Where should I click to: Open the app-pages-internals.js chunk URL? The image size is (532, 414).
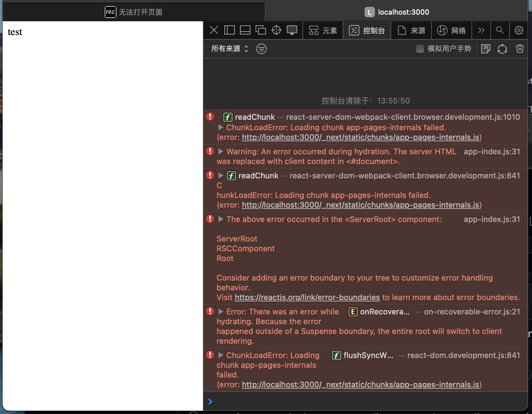click(361, 137)
